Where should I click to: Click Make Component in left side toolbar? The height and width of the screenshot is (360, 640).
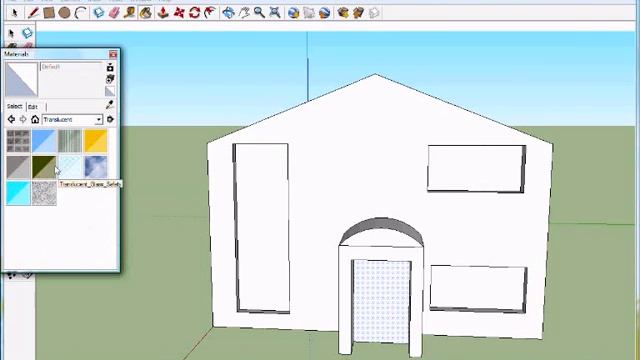pyautogui.click(x=27, y=33)
